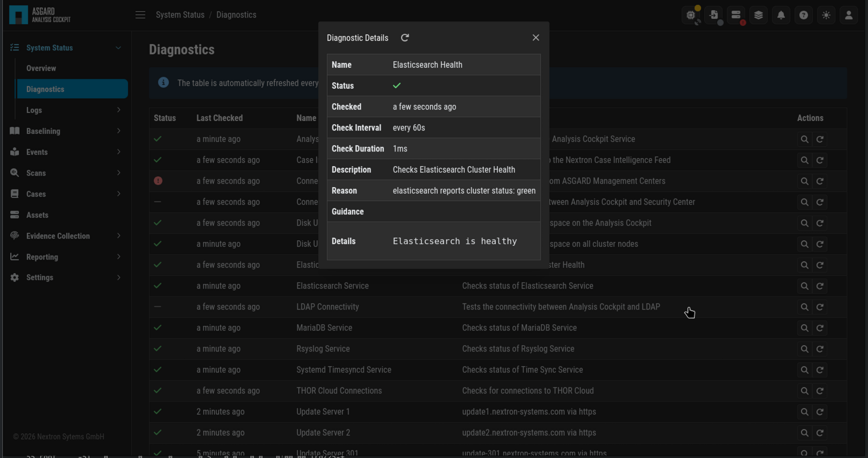The image size is (868, 458).
Task: Open the help question mark icon
Action: point(804,15)
